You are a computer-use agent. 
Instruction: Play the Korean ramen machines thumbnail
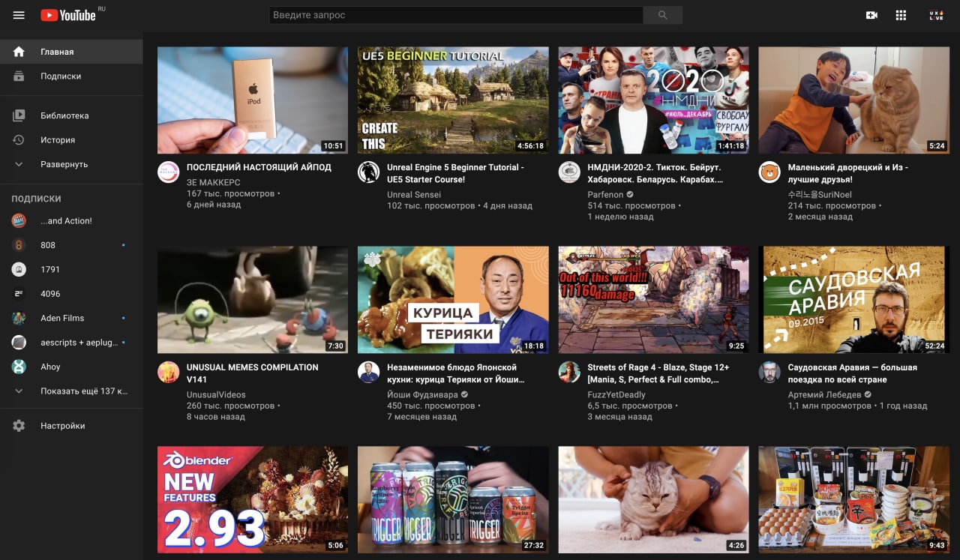coord(853,500)
